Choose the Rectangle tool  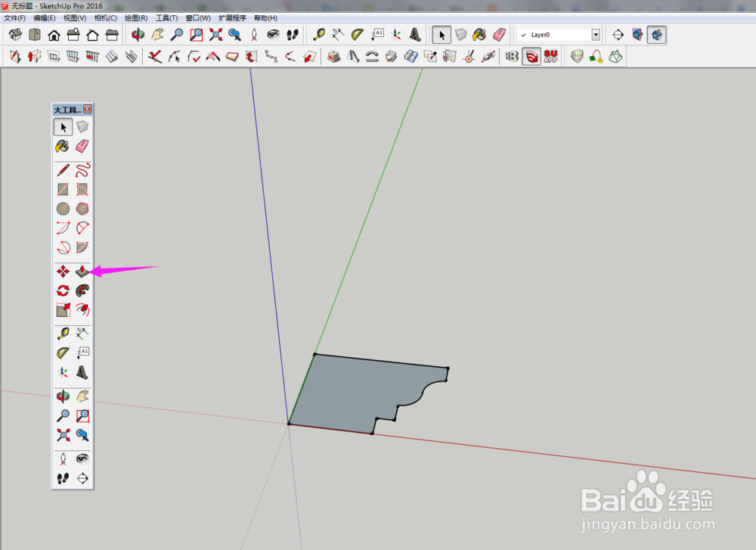64,189
